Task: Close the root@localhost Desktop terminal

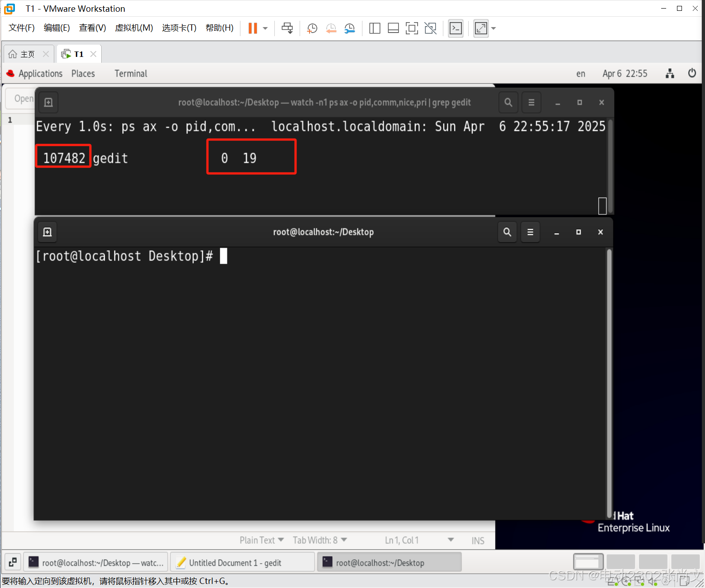Action: [600, 232]
